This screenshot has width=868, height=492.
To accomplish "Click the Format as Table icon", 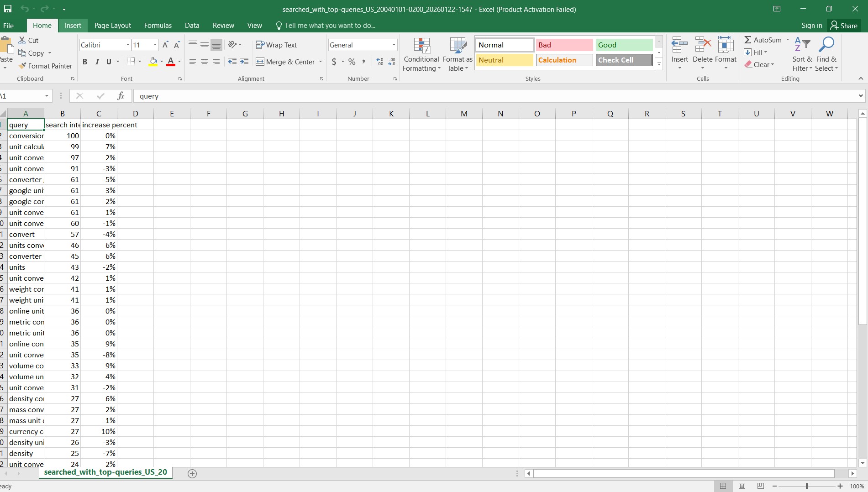I will [x=457, y=53].
